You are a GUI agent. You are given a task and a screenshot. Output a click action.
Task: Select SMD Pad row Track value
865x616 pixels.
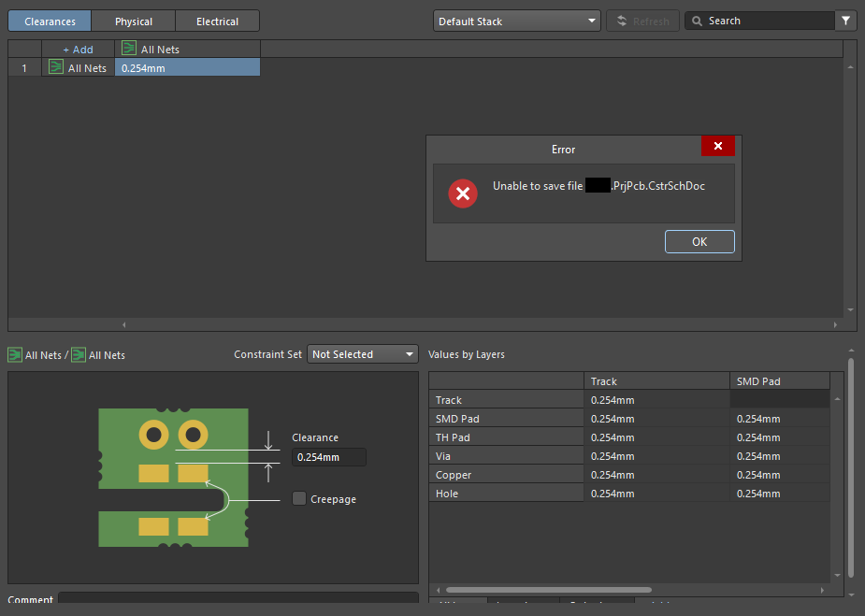[x=656, y=419]
